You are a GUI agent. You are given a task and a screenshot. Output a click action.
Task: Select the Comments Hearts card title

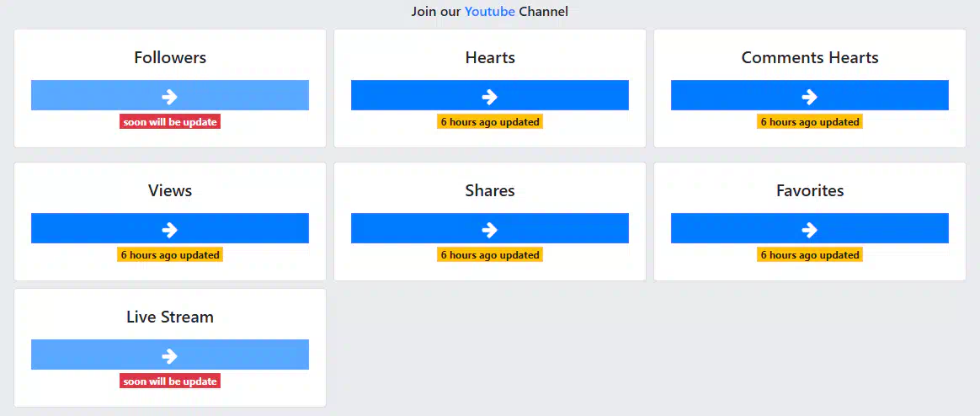[x=810, y=57]
